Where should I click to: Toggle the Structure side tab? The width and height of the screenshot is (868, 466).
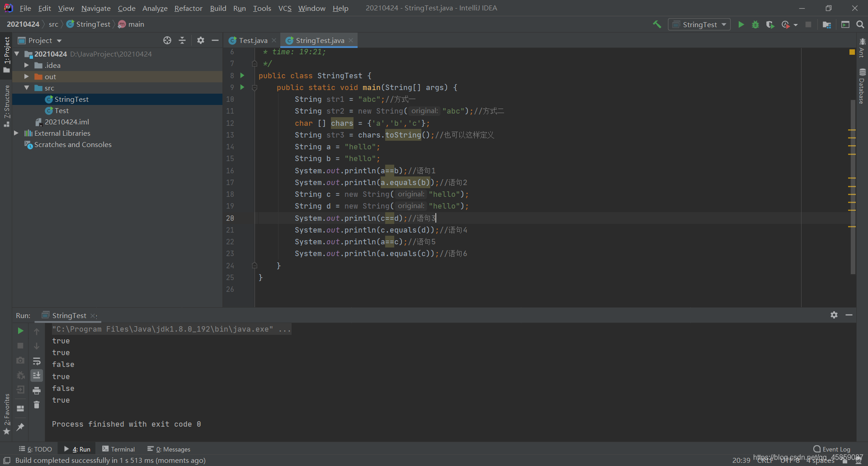click(x=6, y=105)
